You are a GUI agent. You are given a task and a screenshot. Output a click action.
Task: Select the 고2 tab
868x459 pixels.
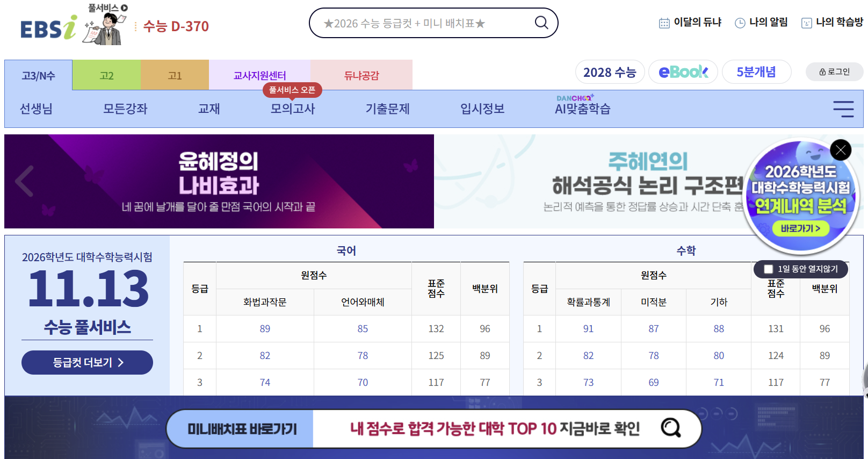point(106,75)
